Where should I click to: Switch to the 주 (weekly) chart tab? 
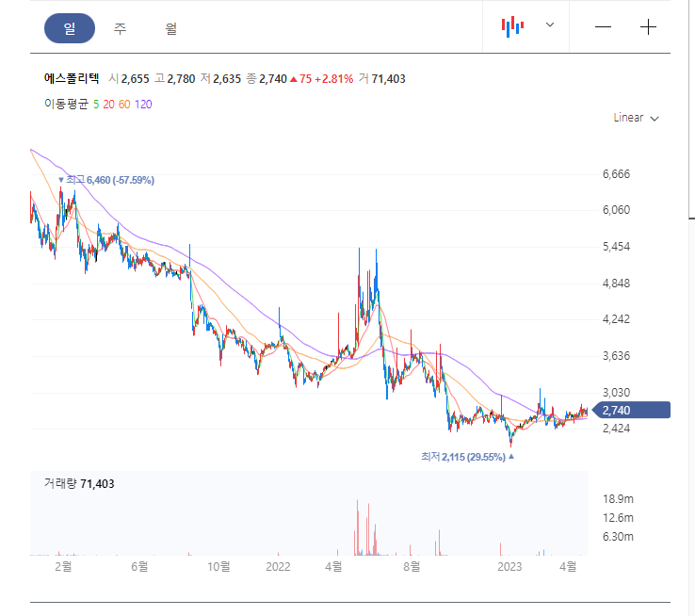tap(121, 29)
